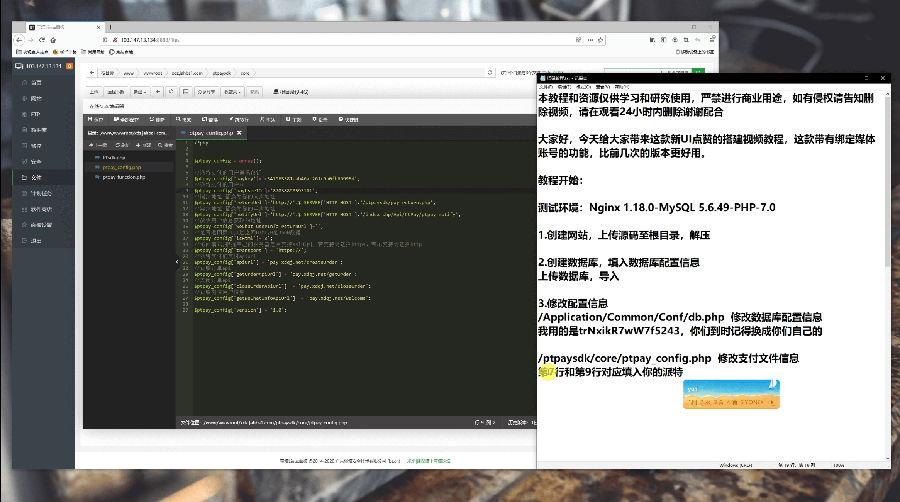Screen dimensions: 900x502
Task: Open 首页 (Home) in the panel sidebar
Action: tap(36, 82)
